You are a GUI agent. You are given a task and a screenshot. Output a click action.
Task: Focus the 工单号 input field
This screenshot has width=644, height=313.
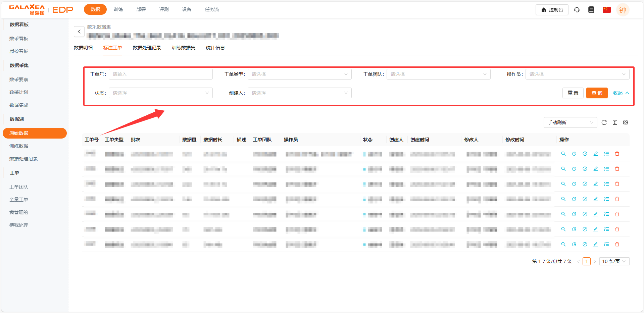tap(160, 74)
